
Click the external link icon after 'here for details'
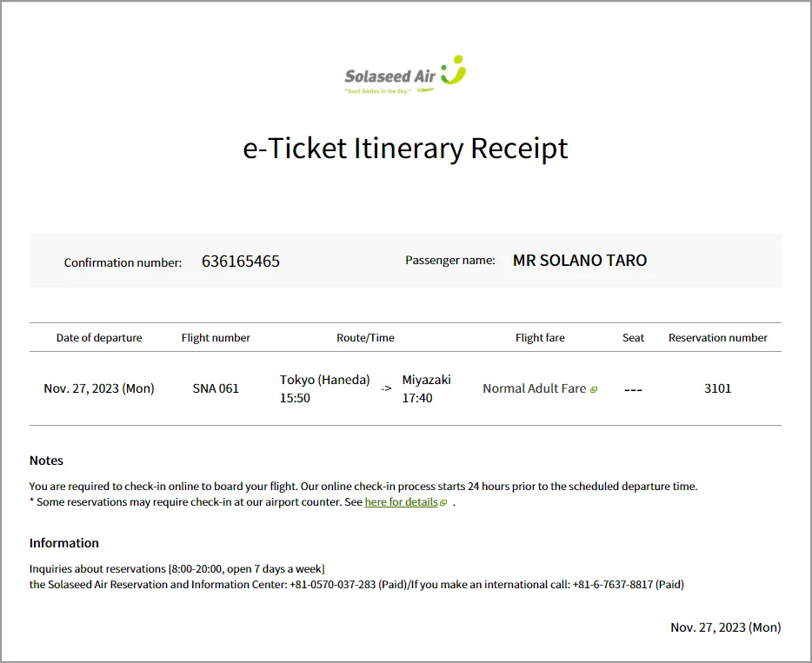443,503
